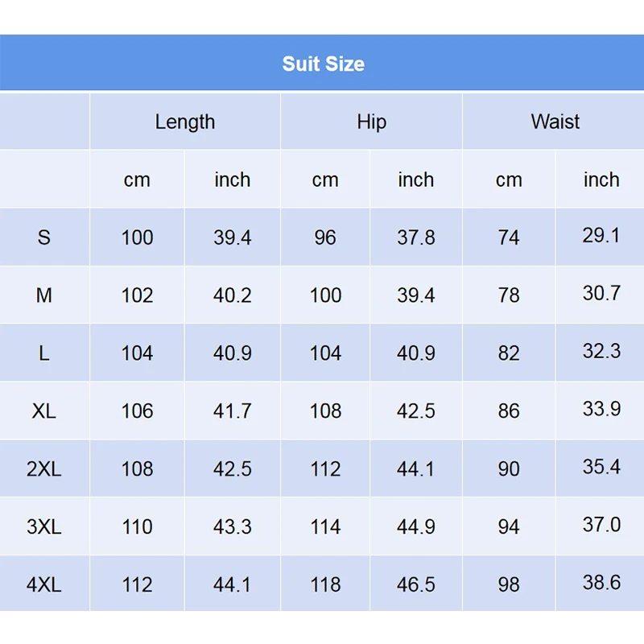Click the 110 length cm cell
The image size is (644, 644).
137,526
